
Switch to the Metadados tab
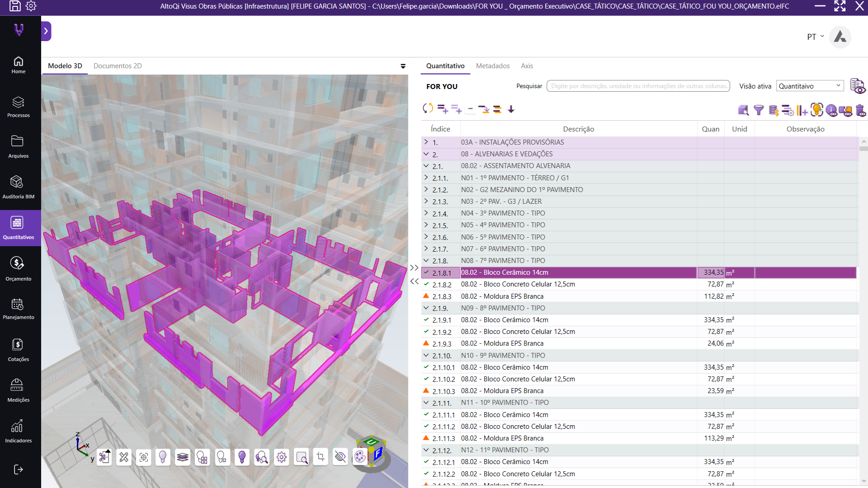pyautogui.click(x=492, y=66)
